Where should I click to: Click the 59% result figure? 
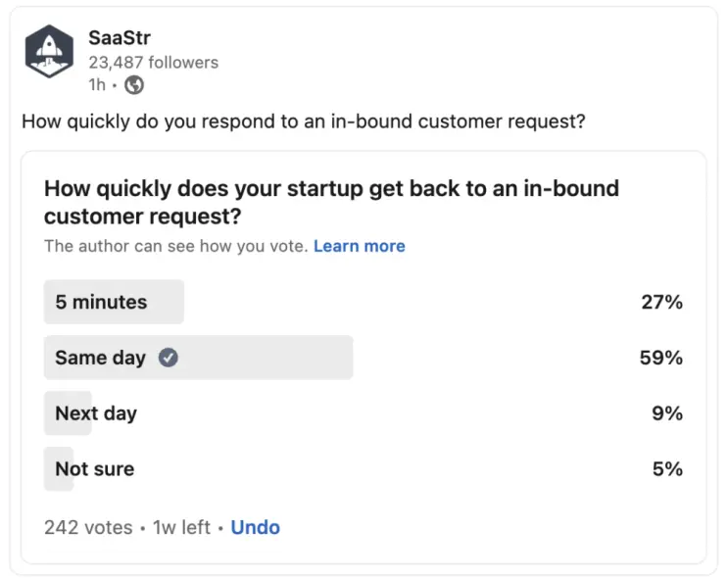(x=661, y=358)
